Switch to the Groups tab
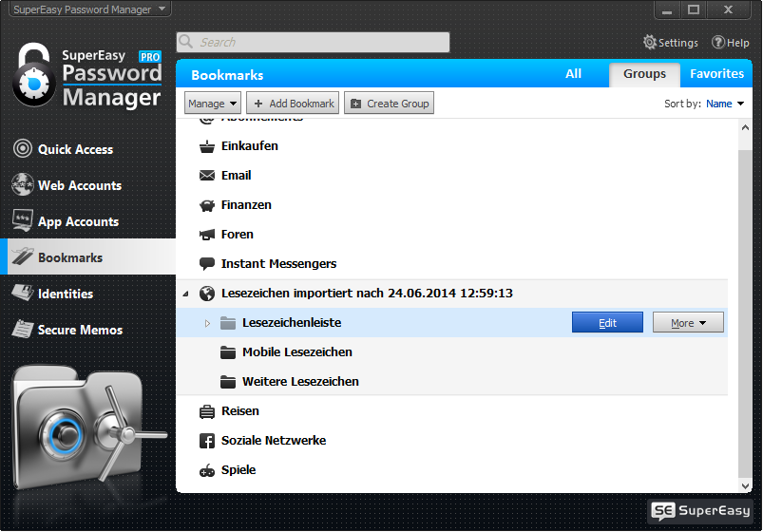The width and height of the screenshot is (763, 532). click(x=644, y=74)
